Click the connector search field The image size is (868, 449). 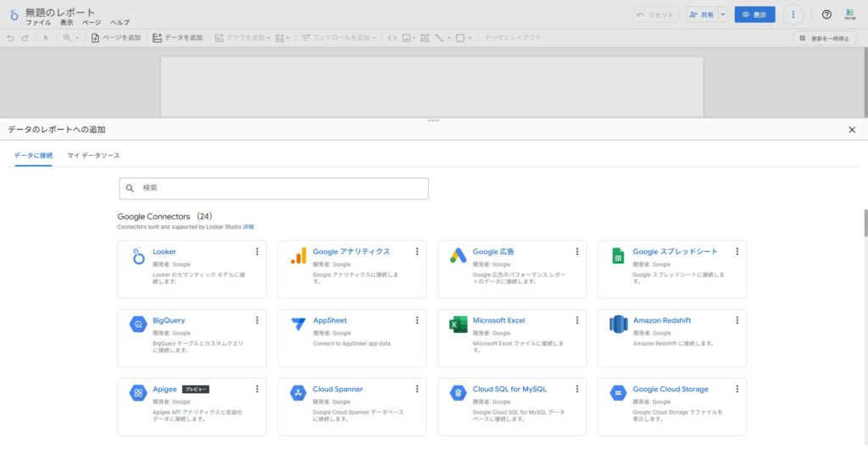pyautogui.click(x=273, y=188)
